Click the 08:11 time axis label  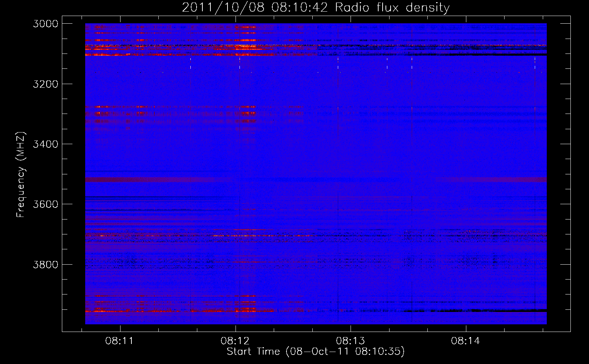click(x=119, y=341)
